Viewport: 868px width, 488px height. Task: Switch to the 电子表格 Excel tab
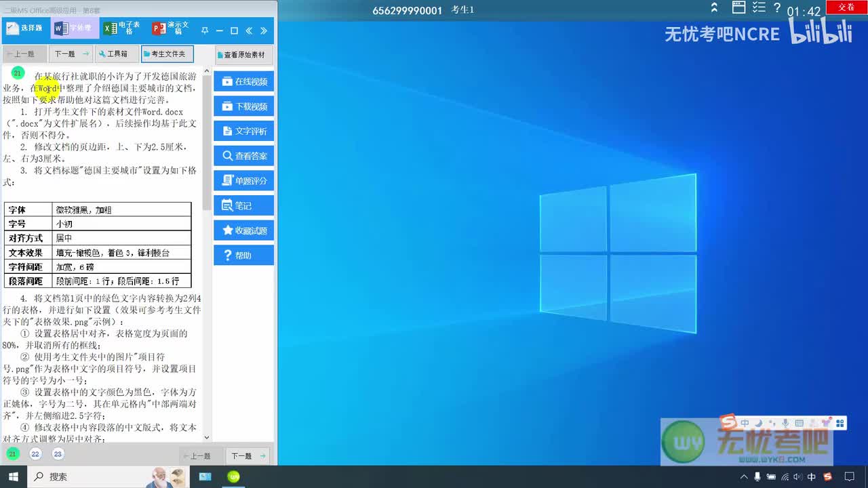tap(122, 28)
